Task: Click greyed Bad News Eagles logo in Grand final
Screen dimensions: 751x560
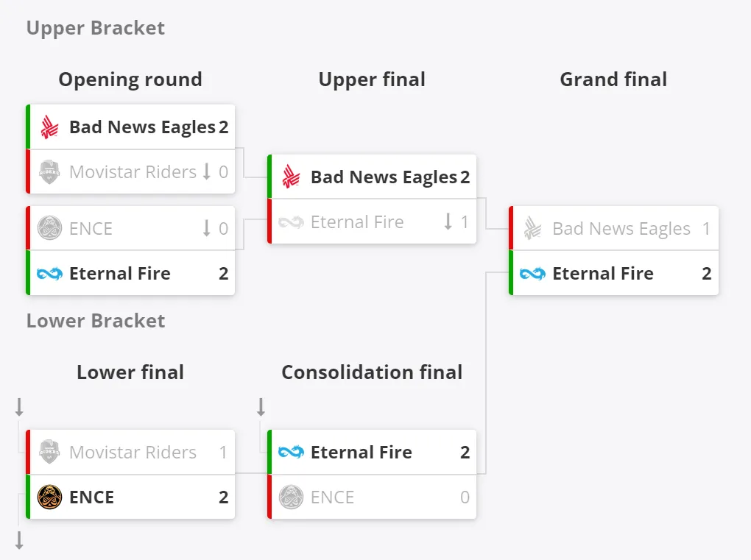Action: point(532,228)
